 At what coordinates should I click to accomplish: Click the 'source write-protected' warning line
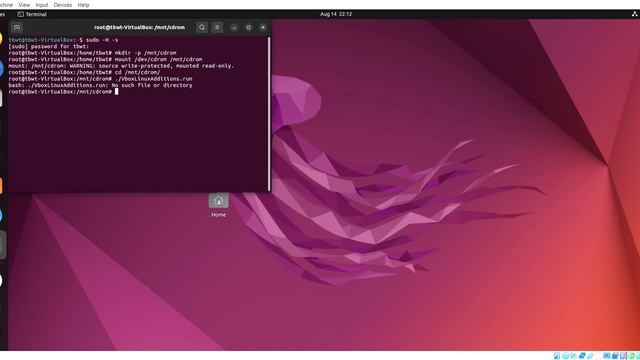click(x=121, y=66)
